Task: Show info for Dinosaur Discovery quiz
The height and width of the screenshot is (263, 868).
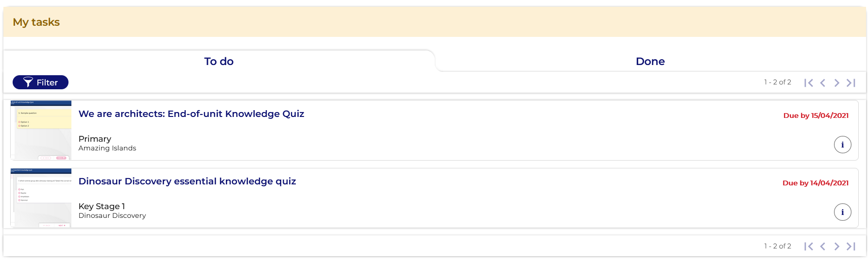Action: coord(842,212)
